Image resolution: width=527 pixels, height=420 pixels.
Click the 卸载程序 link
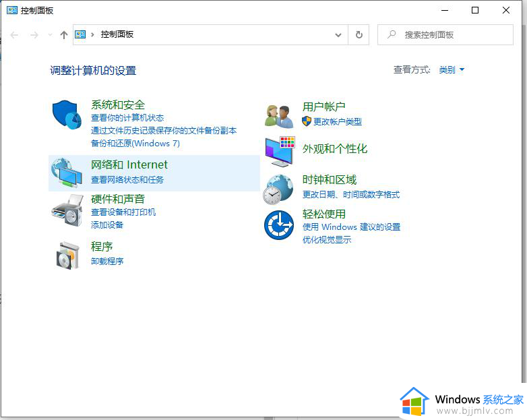coord(107,262)
